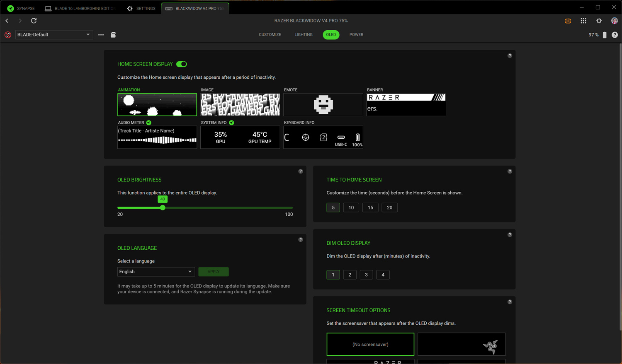
Task: Switch to the Customize section
Action: point(270,35)
